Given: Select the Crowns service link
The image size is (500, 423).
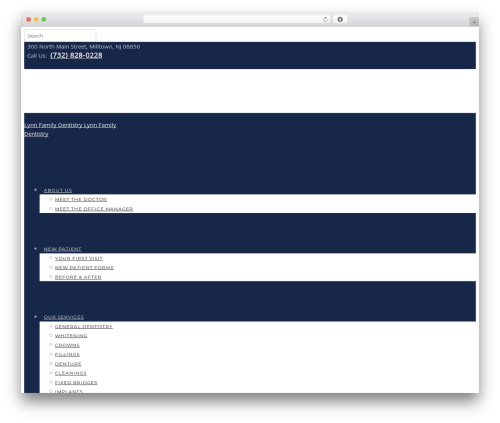Looking at the screenshot, I should click(x=67, y=345).
